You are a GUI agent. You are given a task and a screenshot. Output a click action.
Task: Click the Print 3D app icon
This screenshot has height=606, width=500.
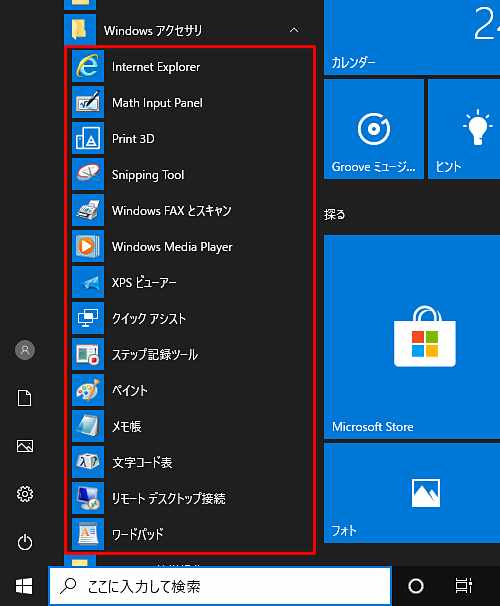(x=88, y=138)
